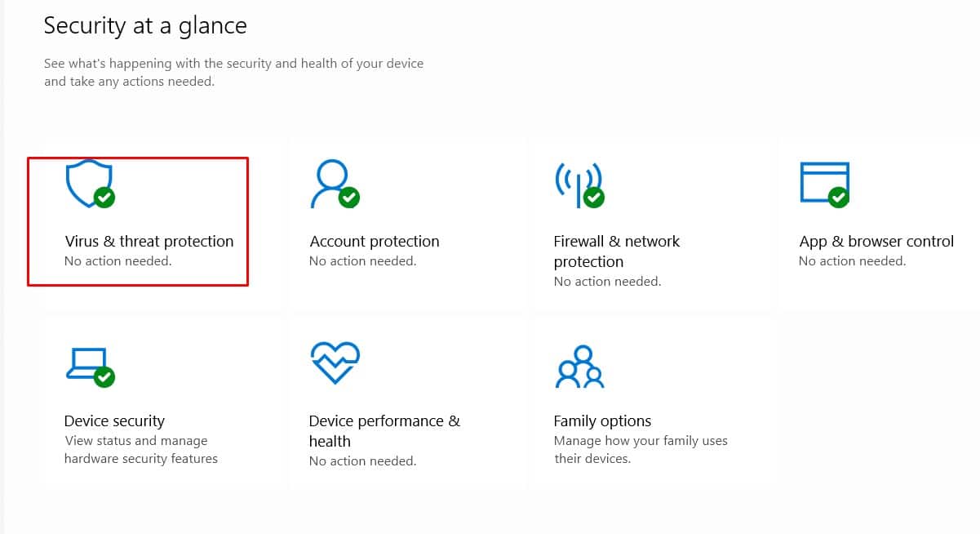
Task: Click the Device security laptop icon
Action: [86, 364]
